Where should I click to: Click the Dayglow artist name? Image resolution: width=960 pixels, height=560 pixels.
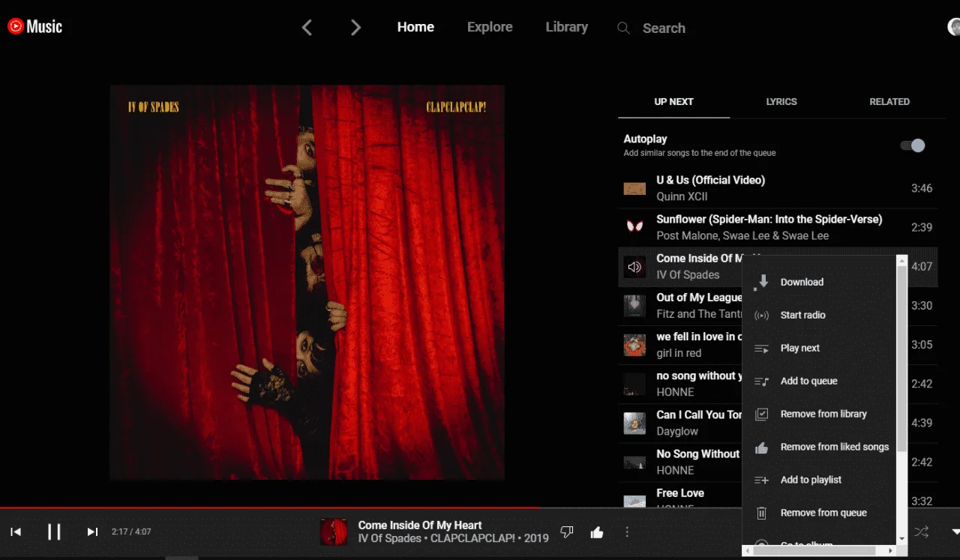[x=677, y=431]
